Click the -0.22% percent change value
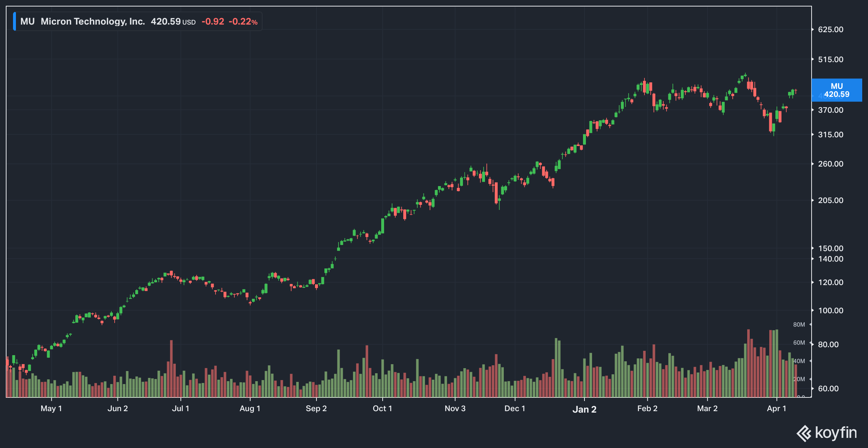The image size is (868, 448). [x=243, y=21]
